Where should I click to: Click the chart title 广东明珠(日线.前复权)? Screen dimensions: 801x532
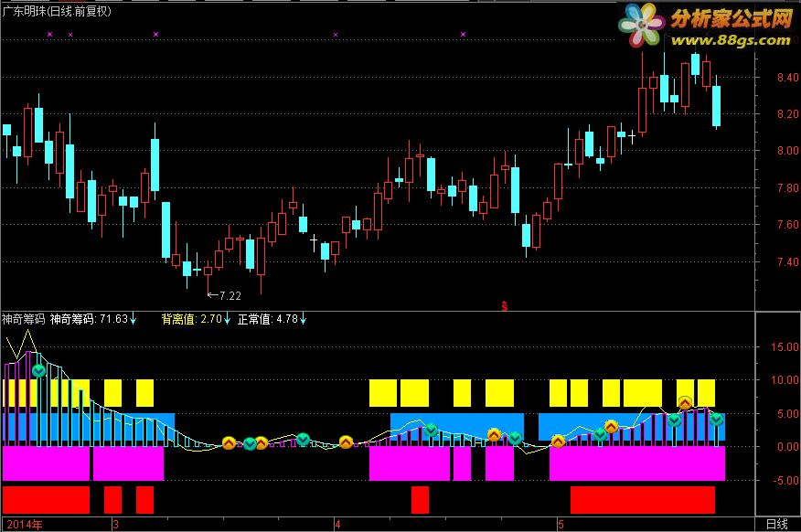pyautogui.click(x=56, y=11)
